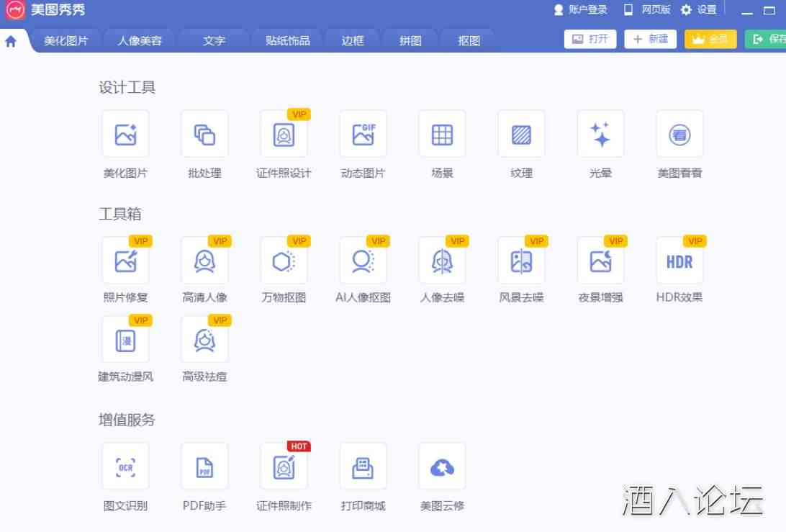Switch to the 人像美容 tab
The image size is (786, 532).
[140, 40]
